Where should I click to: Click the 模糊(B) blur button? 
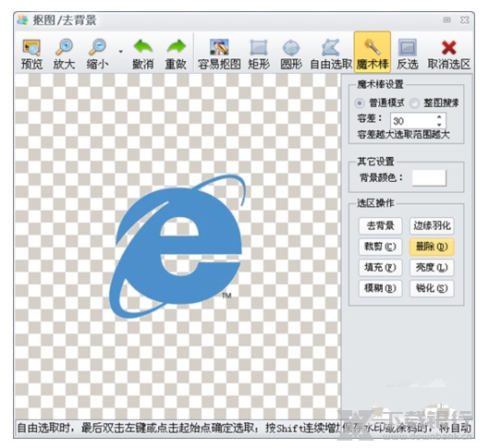[380, 288]
